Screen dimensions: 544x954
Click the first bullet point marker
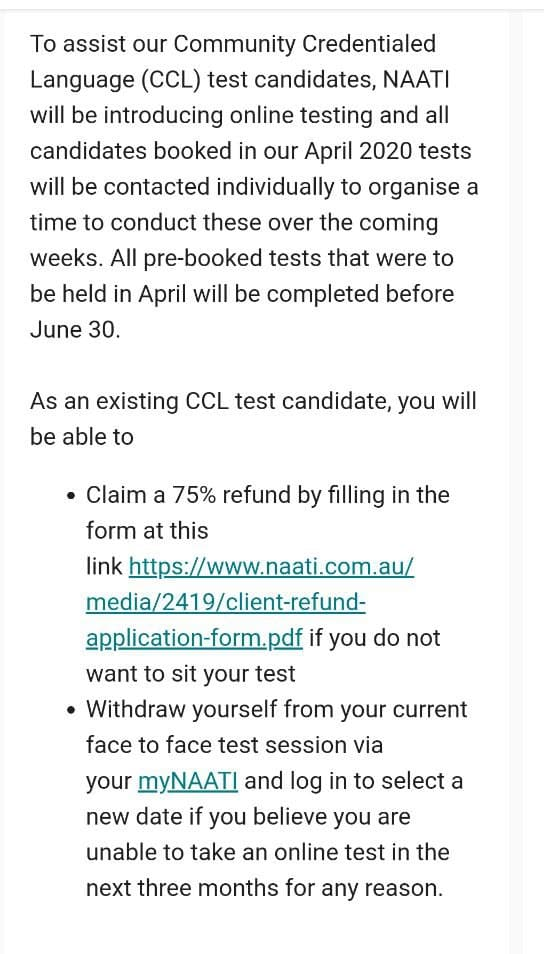72,496
